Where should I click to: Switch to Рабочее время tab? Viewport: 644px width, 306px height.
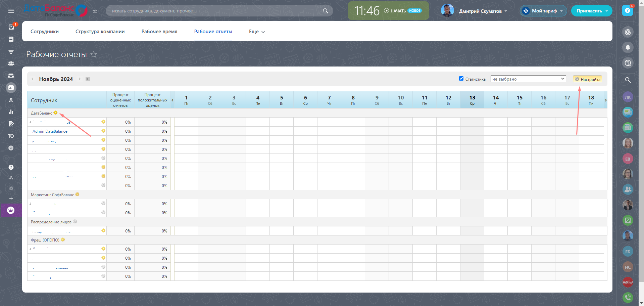[x=159, y=32]
